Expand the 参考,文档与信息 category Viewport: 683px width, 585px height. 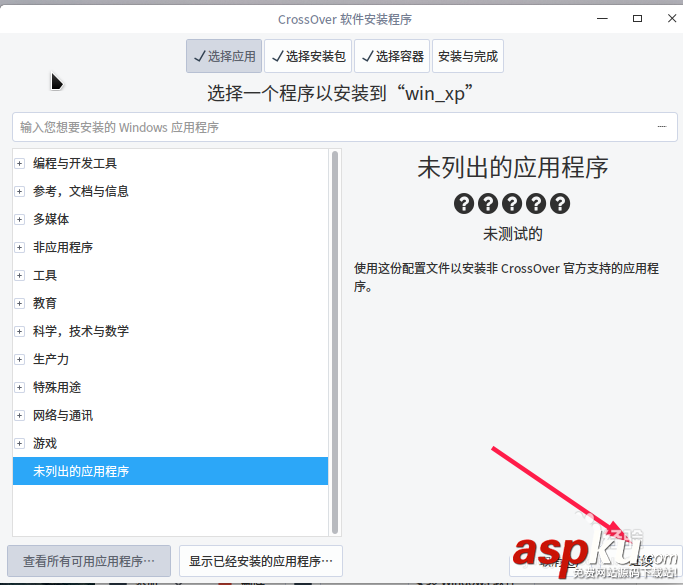tap(19, 191)
